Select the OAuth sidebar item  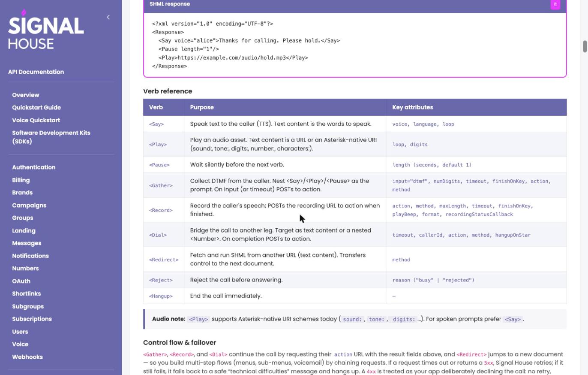point(21,281)
